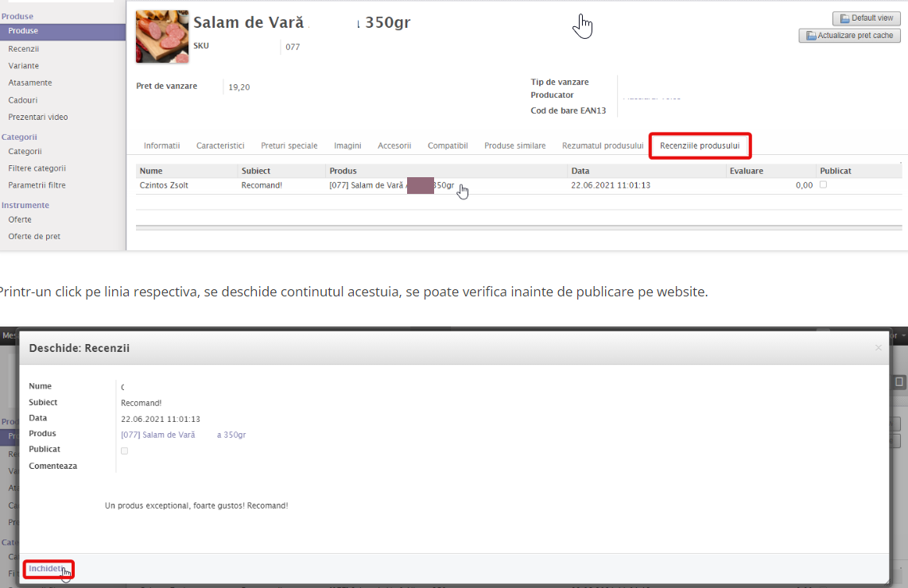Open Oferte de pret in sidebar
The height and width of the screenshot is (588, 908).
coord(34,237)
